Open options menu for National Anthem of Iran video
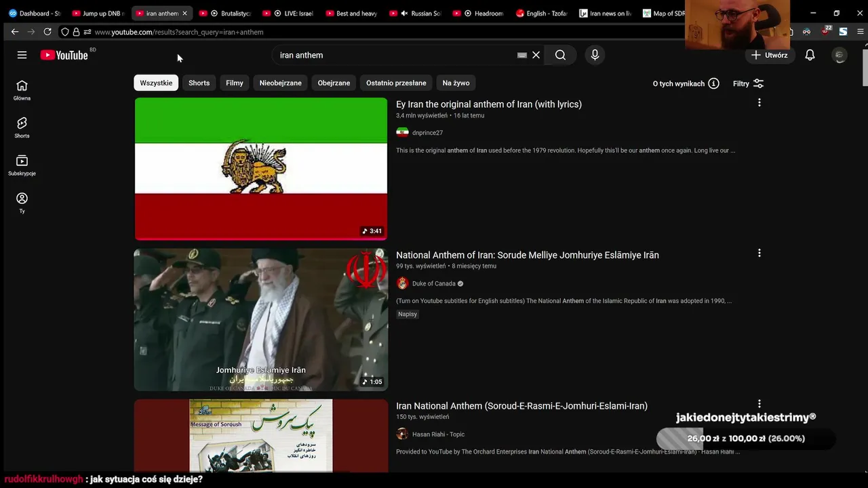868x488 pixels. (x=759, y=253)
